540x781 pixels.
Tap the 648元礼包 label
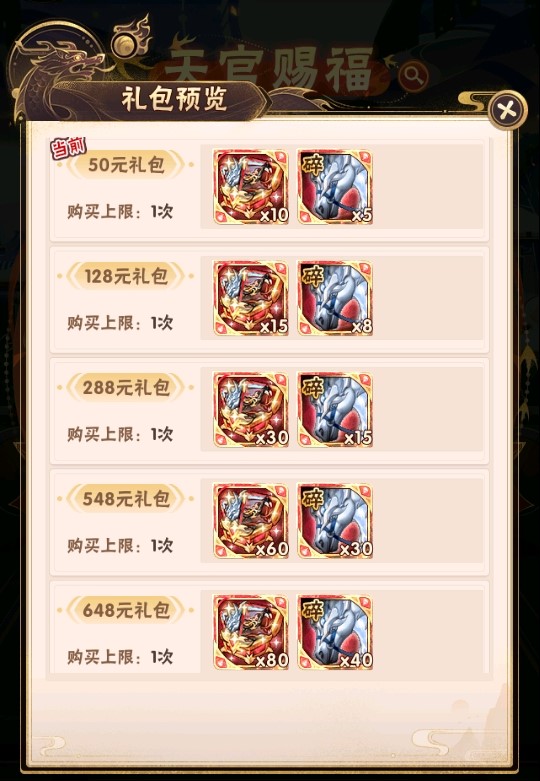click(x=126, y=610)
